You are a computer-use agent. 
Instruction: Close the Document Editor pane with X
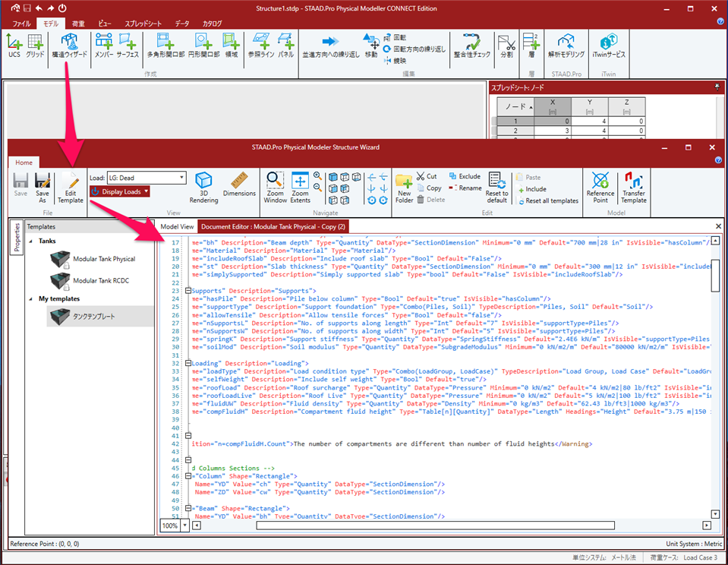tap(718, 226)
